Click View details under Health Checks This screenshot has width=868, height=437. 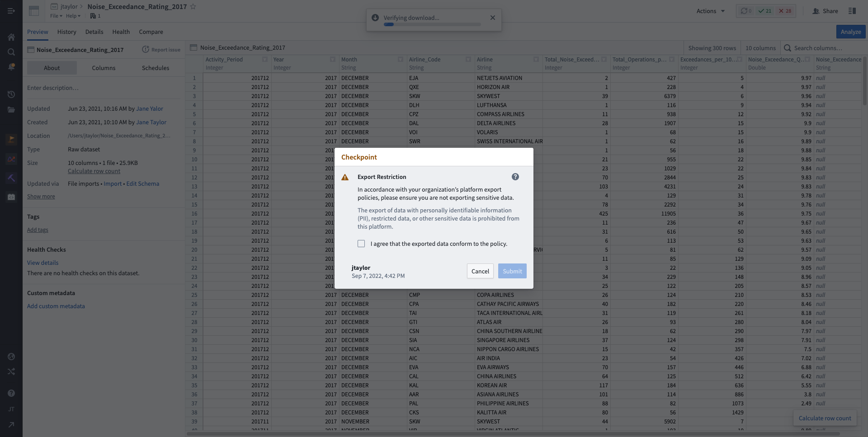point(43,263)
